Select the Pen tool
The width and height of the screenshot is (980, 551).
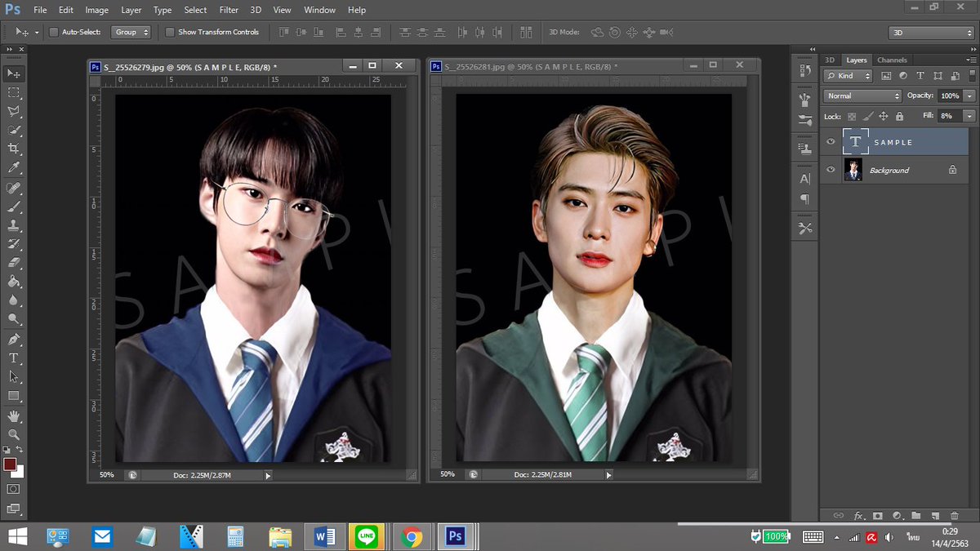coord(14,340)
